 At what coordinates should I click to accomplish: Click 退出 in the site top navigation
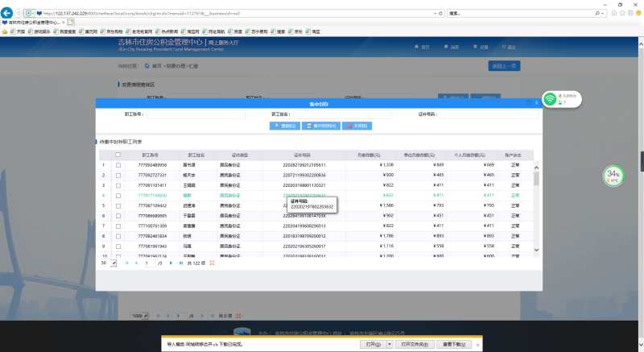click(509, 48)
